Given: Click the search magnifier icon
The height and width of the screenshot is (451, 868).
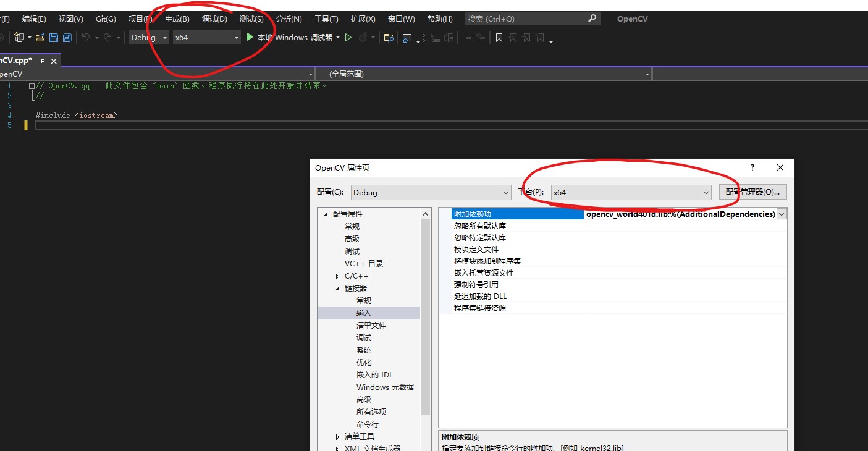Looking at the screenshot, I should pos(592,19).
